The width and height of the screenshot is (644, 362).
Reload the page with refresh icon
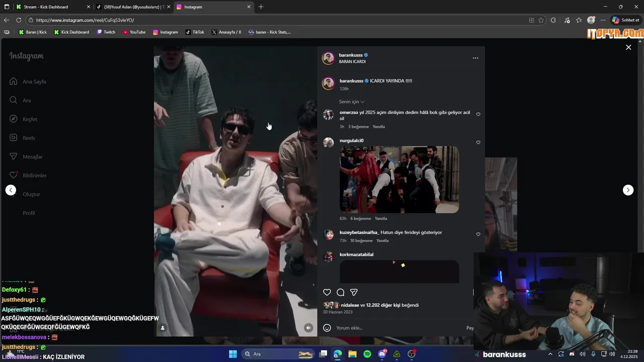(x=19, y=20)
